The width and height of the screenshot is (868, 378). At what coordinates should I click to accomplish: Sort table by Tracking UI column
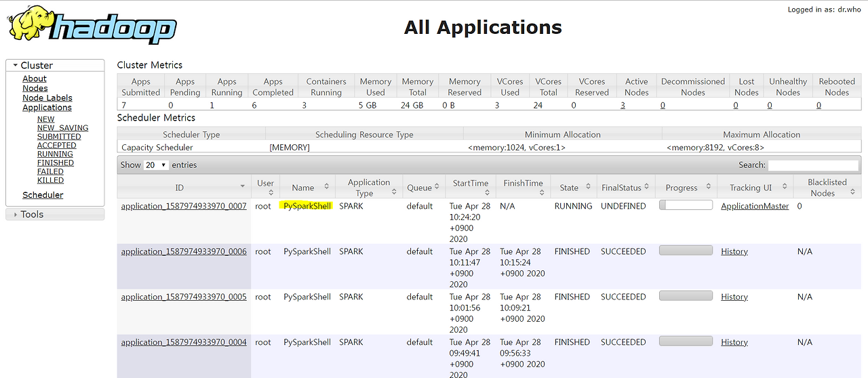pyautogui.click(x=755, y=188)
